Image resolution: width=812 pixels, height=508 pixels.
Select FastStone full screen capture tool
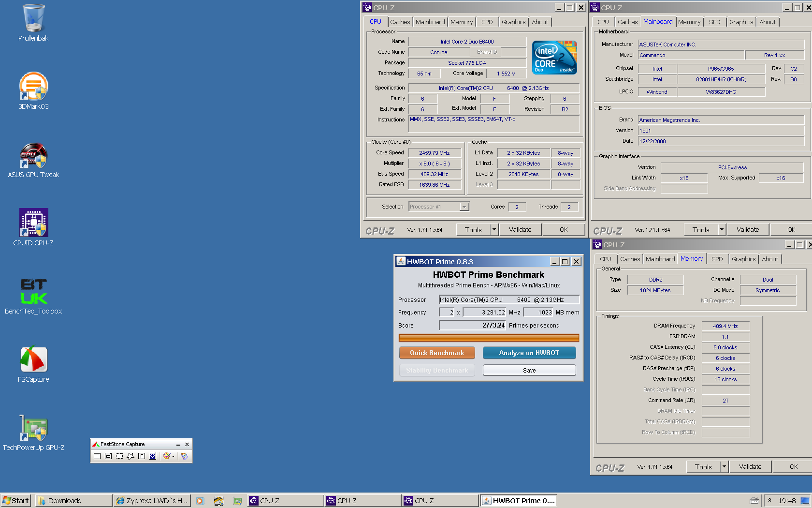click(142, 456)
